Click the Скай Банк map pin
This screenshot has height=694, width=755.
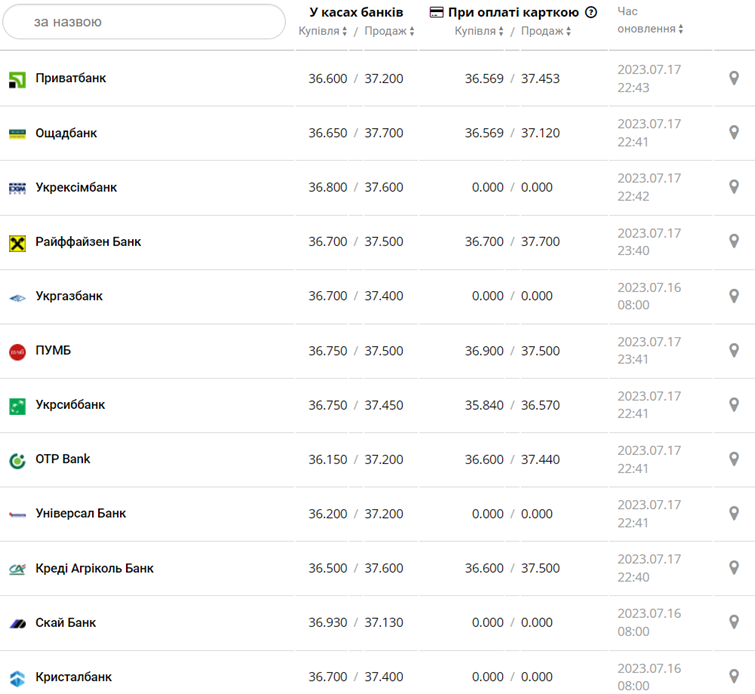[x=733, y=622]
